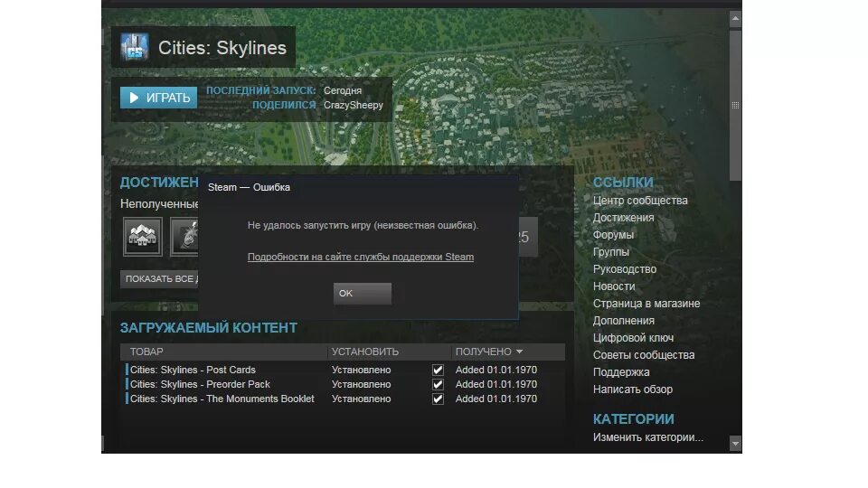The height and width of the screenshot is (488, 868).
Task: Open Советы сообщества link
Action: point(643,354)
